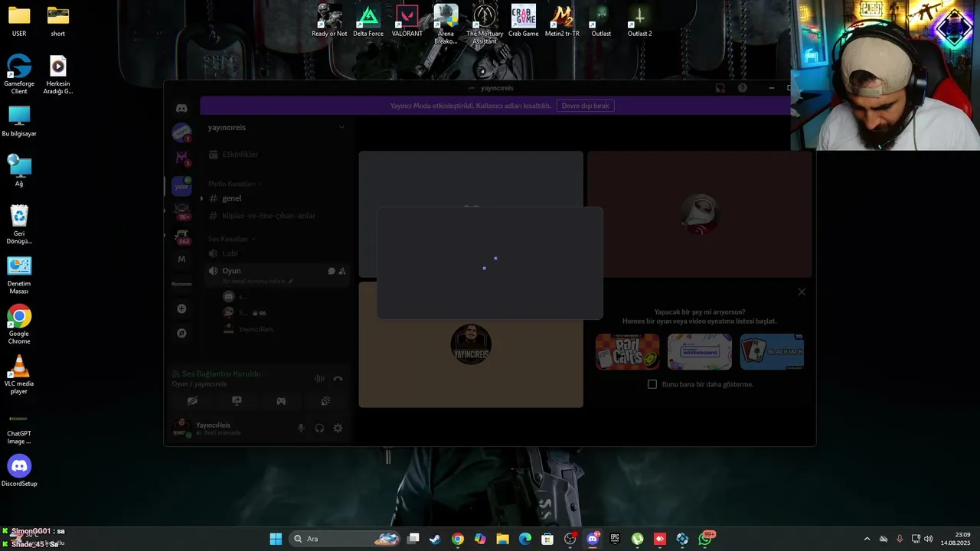Image resolution: width=980 pixels, height=551 pixels.
Task: Open Ses Bağlantısı Kuruldu connection info
Action: [221, 373]
